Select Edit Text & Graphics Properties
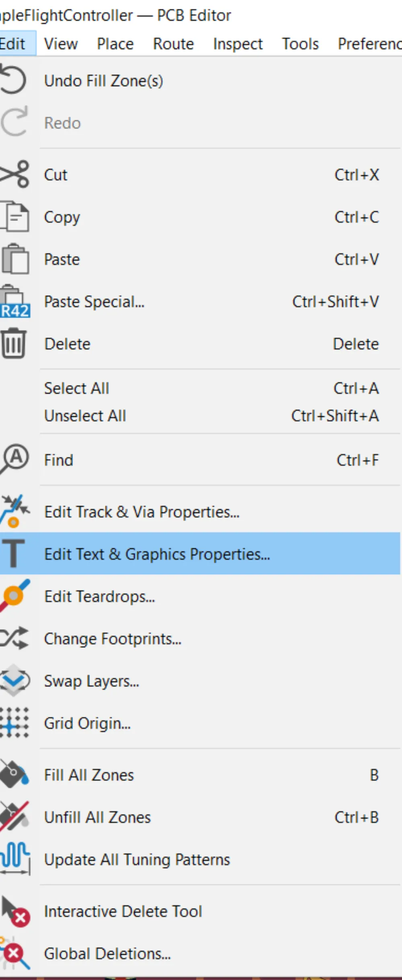 click(x=157, y=554)
